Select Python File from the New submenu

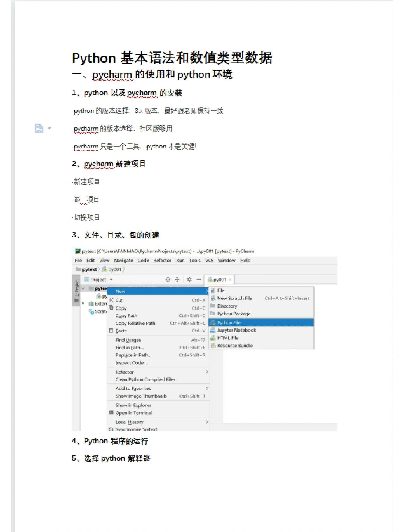(229, 323)
